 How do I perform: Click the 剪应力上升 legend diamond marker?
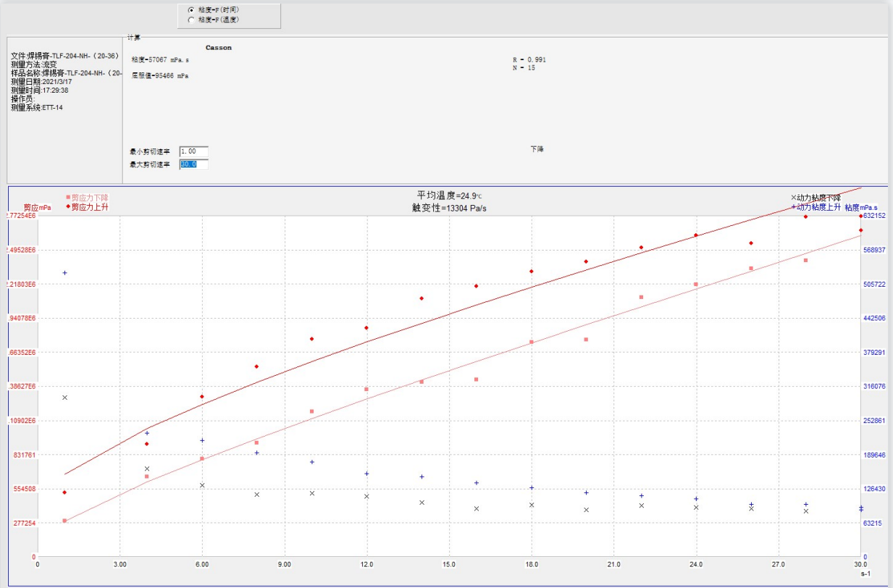[68, 206]
